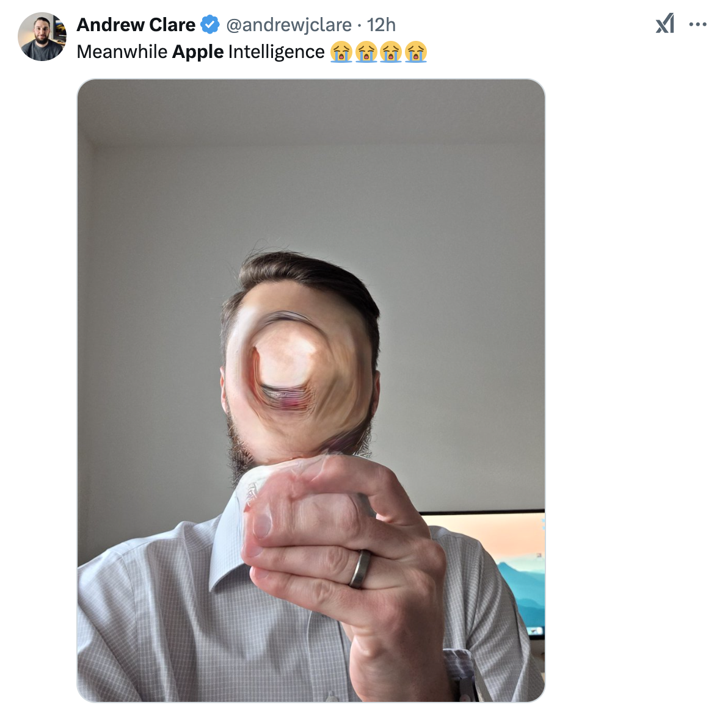Open the three-dot more options menu

[x=698, y=24]
